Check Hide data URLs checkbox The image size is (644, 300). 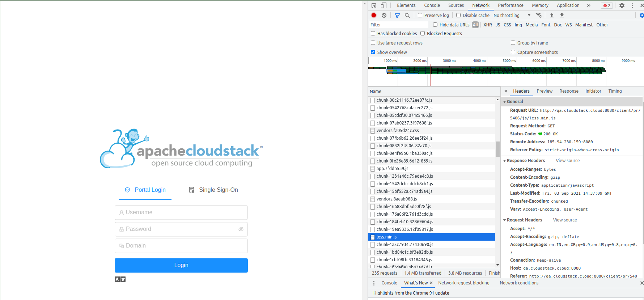435,25
